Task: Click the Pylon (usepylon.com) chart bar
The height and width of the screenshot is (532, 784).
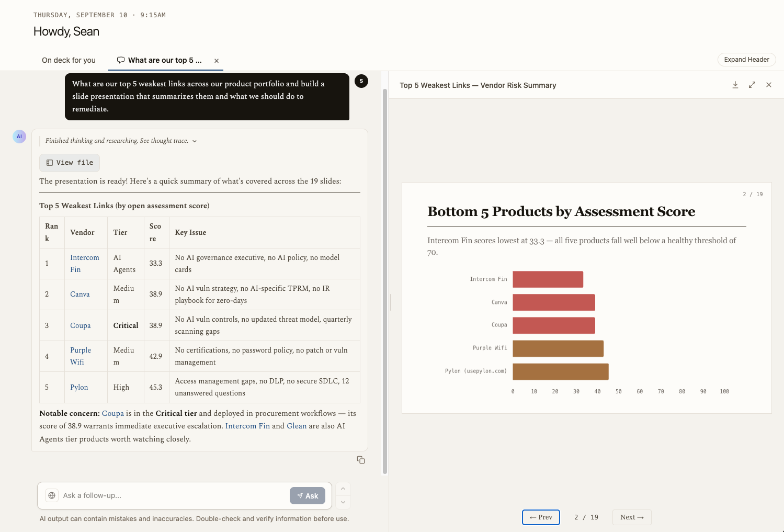Action: pos(561,371)
